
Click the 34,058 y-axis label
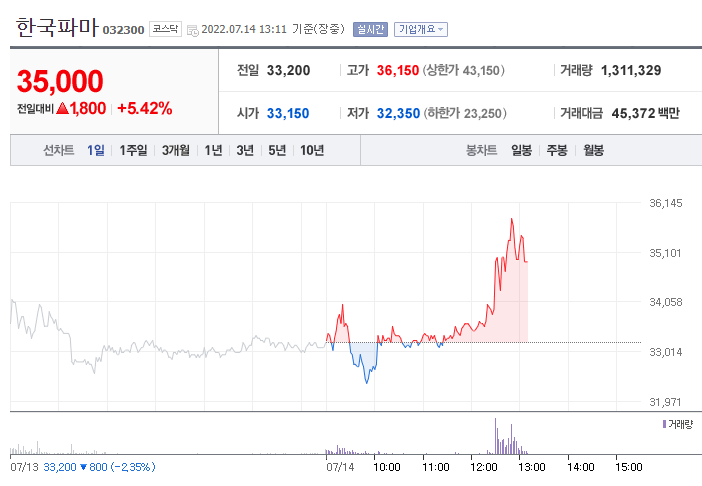click(666, 303)
